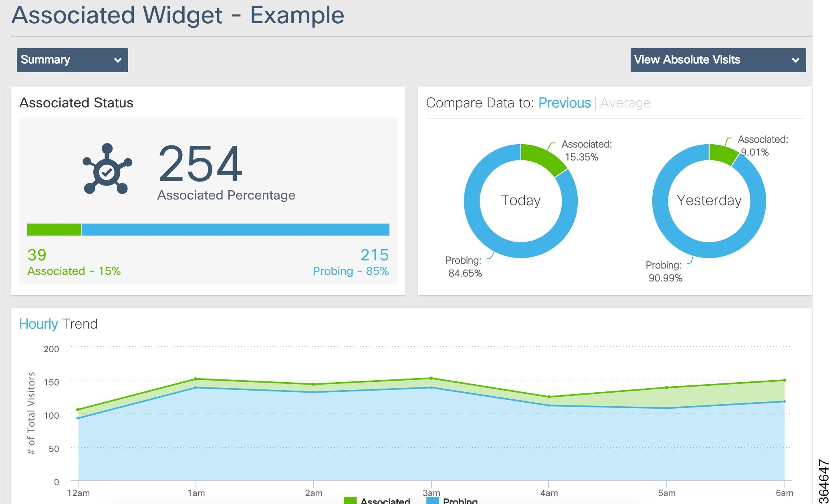Click the 1am Associated data point
This screenshot has height=504, width=829.
click(x=196, y=379)
